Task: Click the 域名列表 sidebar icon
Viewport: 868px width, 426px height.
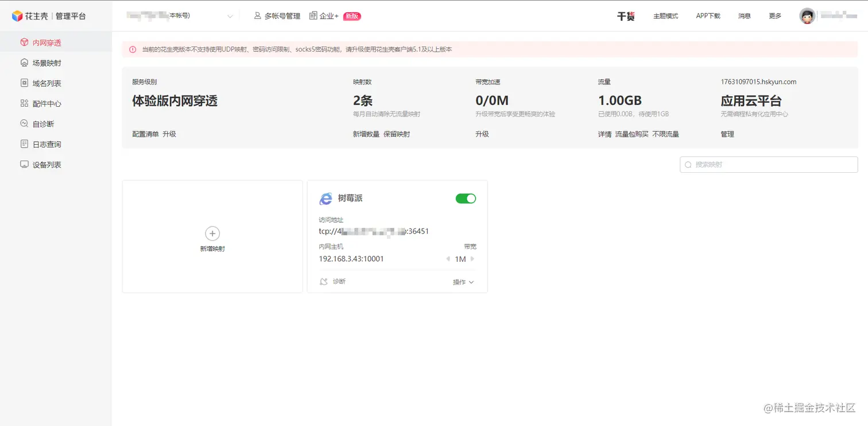Action: click(24, 83)
